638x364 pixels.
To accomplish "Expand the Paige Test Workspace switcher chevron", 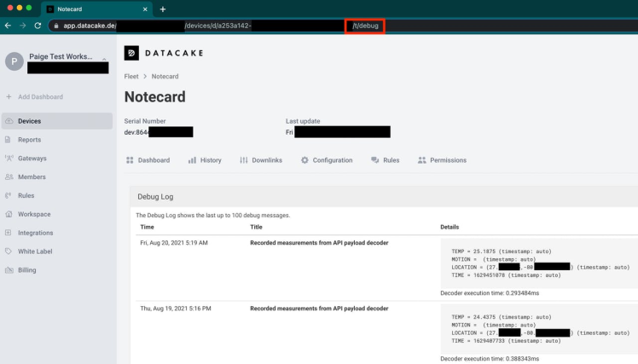I will pyautogui.click(x=105, y=60).
